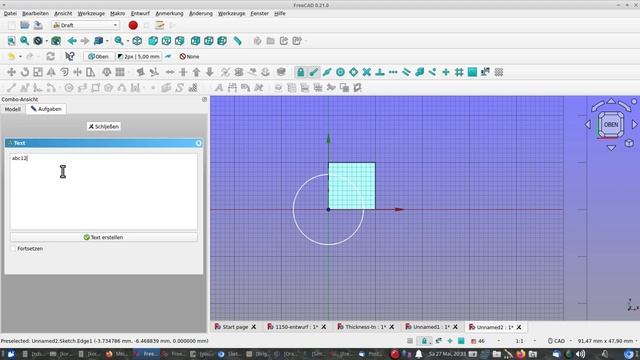Image resolution: width=640 pixels, height=360 pixels.
Task: Select the Draft dimension tool icon
Action: (x=232, y=88)
